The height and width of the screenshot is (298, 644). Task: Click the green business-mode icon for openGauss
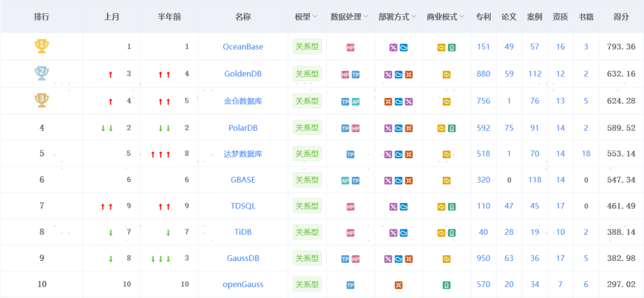point(447,285)
